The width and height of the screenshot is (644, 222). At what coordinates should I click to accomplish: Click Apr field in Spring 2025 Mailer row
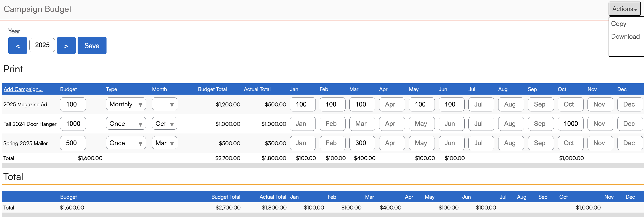[392, 143]
